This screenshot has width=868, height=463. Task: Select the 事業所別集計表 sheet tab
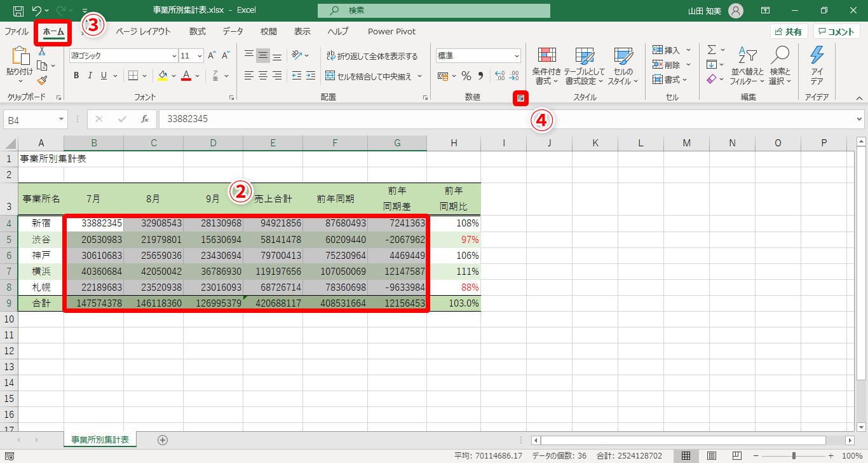(x=100, y=439)
